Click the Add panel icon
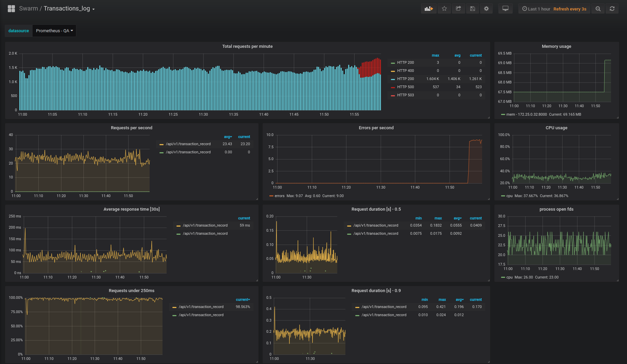Viewport: 627px width, 364px height. click(429, 9)
